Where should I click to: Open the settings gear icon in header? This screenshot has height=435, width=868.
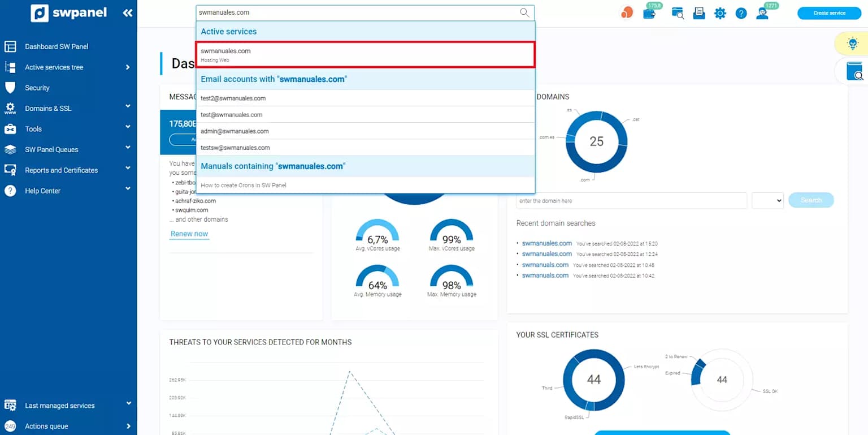pos(720,13)
